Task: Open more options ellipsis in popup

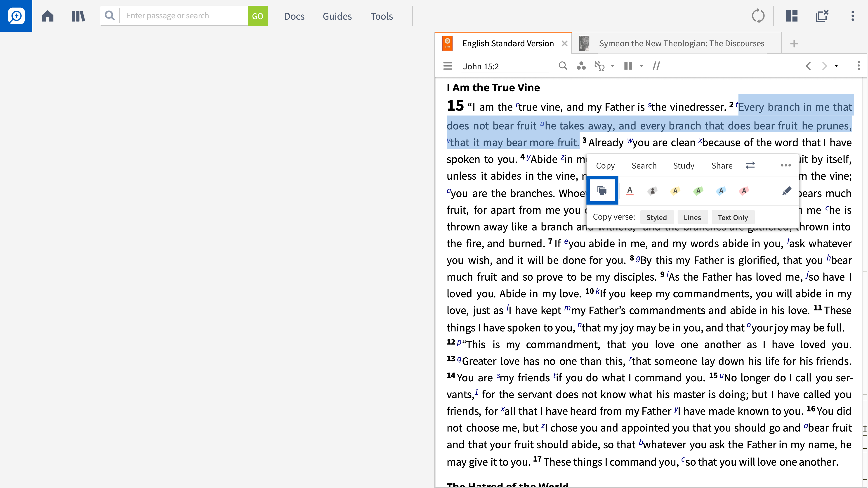Action: (x=786, y=165)
